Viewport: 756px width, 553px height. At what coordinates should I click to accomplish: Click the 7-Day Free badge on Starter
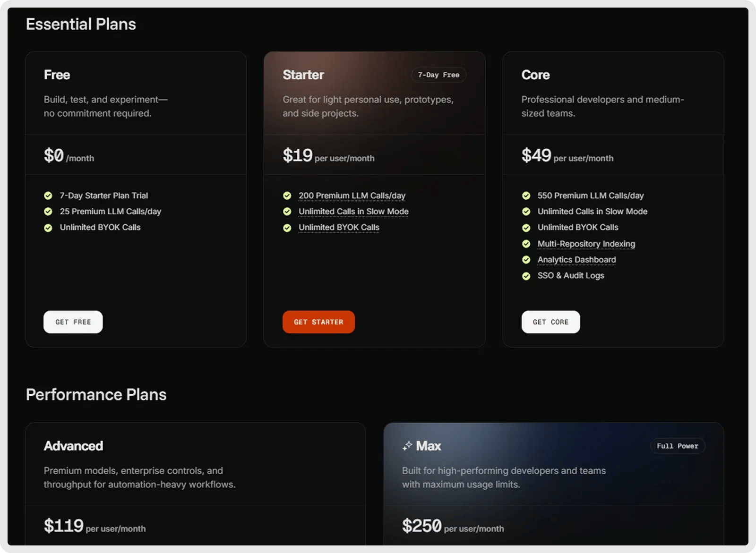coord(438,75)
